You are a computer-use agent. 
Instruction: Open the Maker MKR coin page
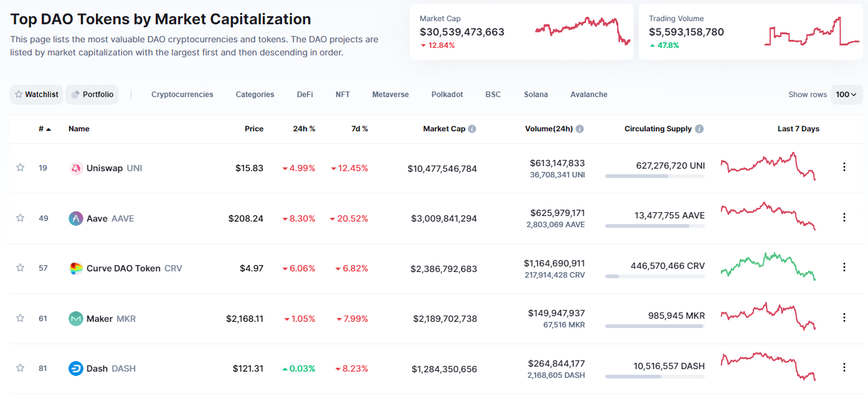click(x=111, y=319)
